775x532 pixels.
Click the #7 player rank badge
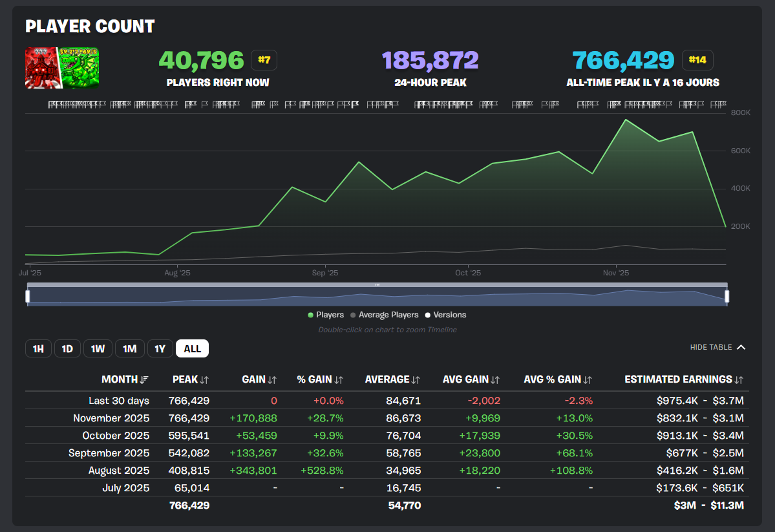(264, 60)
